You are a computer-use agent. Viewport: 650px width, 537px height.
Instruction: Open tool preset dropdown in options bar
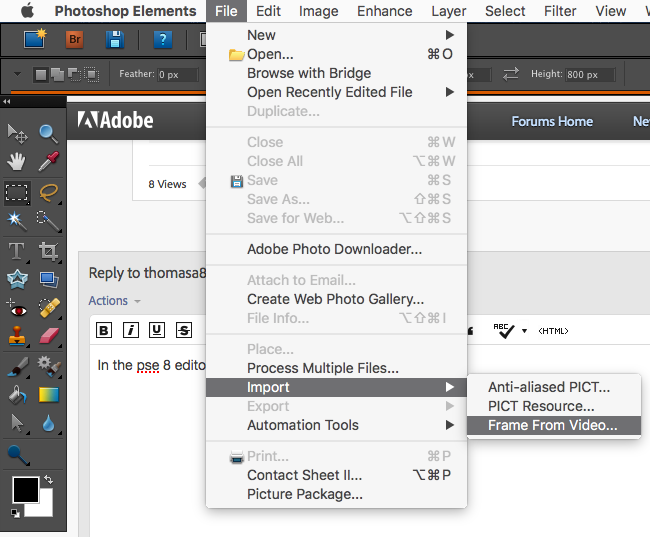pyautogui.click(x=17, y=74)
